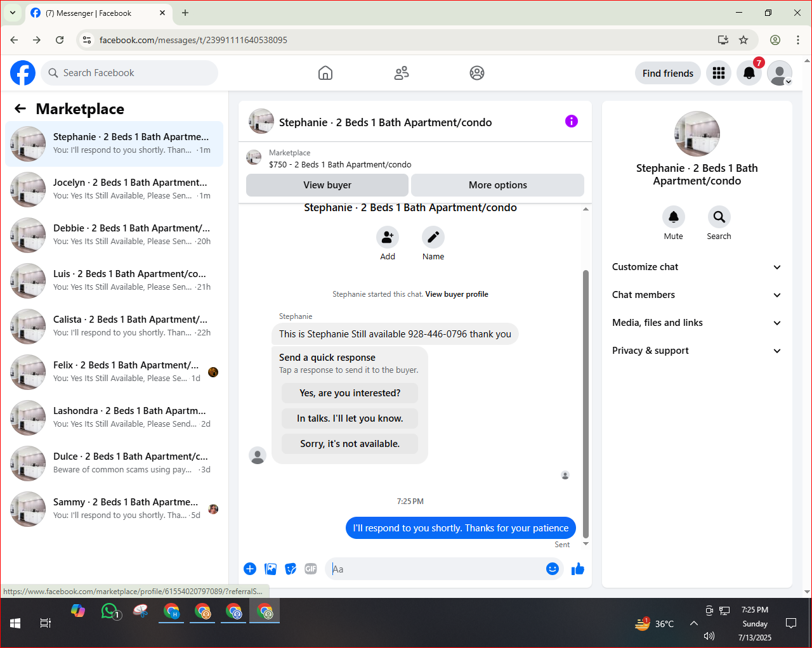This screenshot has height=648, width=812.
Task: Open Dulce's conversation
Action: tap(114, 463)
